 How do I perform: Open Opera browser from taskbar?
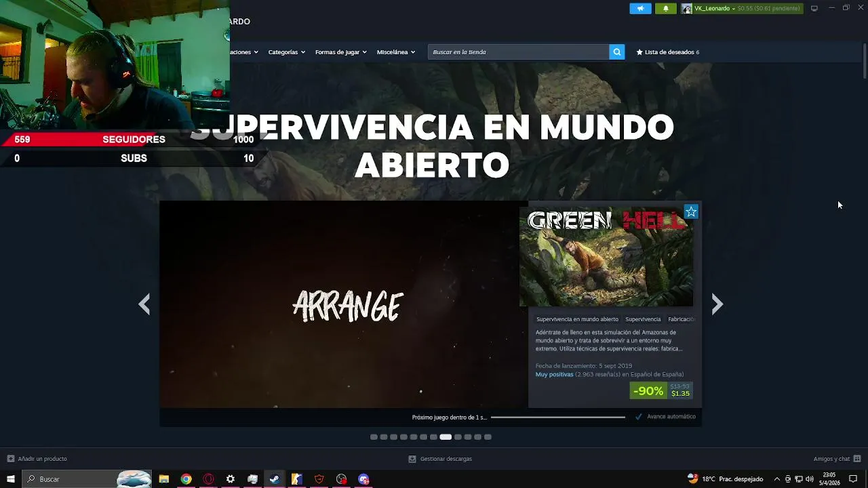[x=208, y=479]
